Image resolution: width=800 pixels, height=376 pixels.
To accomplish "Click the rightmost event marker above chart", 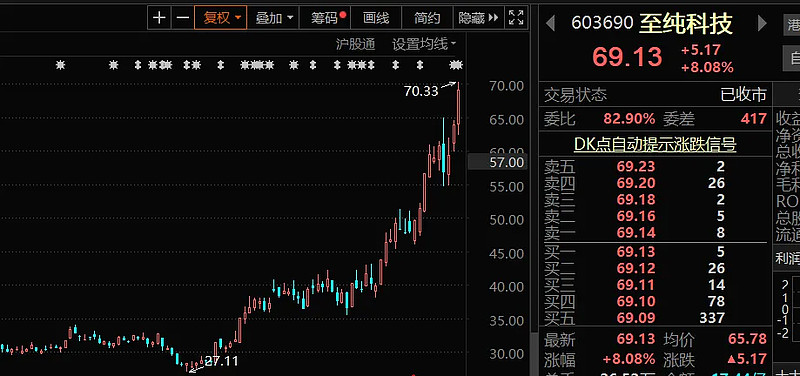I will tap(458, 65).
